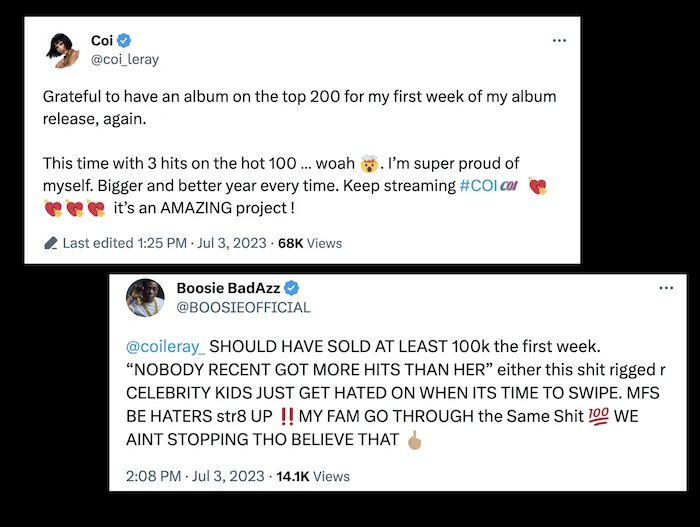Click the 100 emoji in Boosie's tweet
Image resolution: width=700 pixels, height=527 pixels.
click(598, 416)
